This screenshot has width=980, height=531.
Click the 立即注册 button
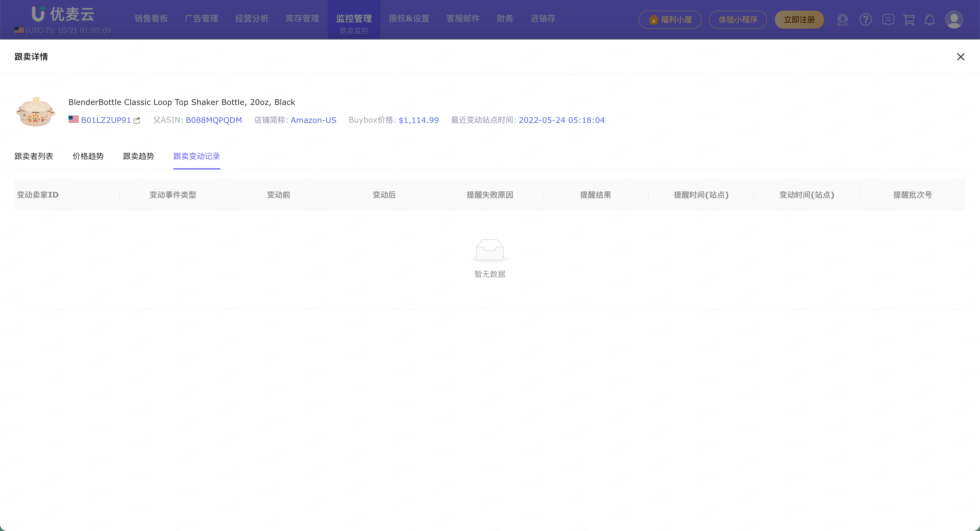799,19
